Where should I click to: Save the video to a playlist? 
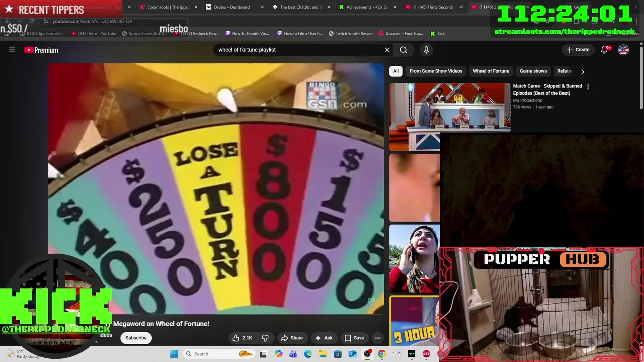tap(354, 338)
